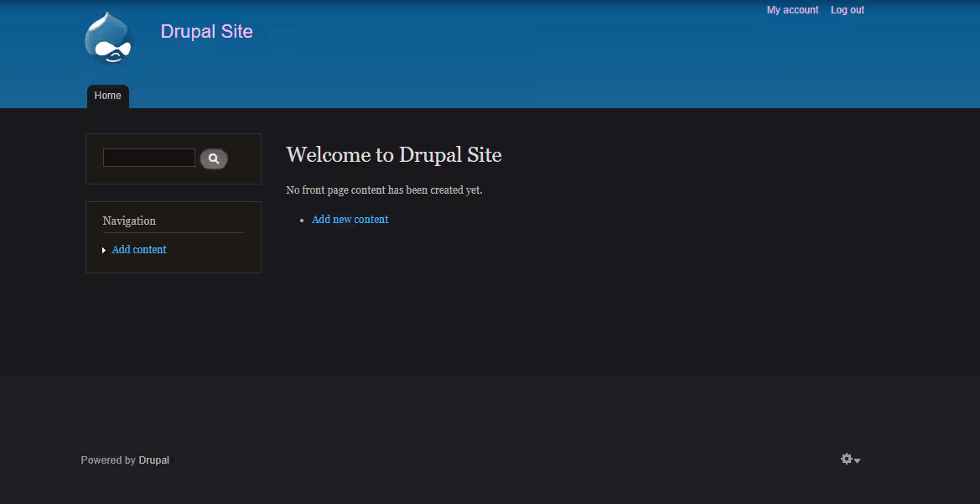980x504 pixels.
Task: Click the Drupal Site title link
Action: click(206, 32)
